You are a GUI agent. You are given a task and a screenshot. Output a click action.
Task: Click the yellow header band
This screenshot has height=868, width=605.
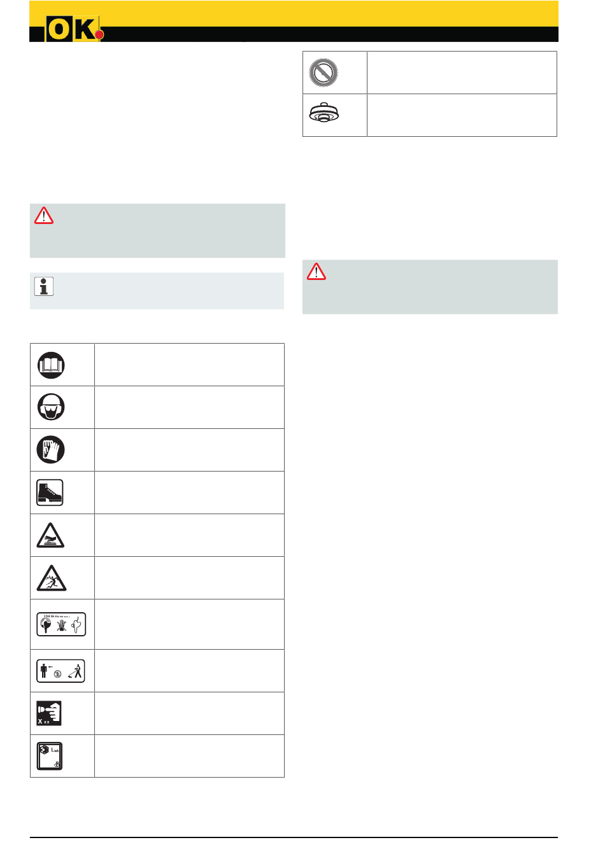[x=294, y=13]
